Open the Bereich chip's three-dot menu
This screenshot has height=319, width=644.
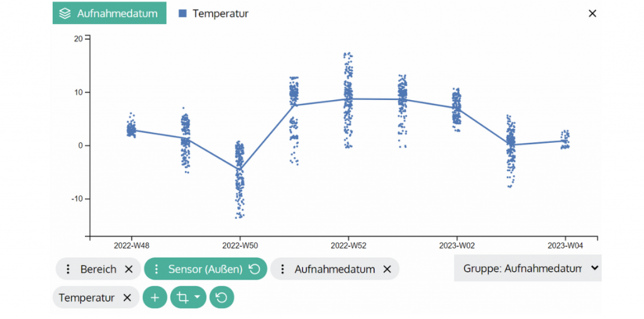click(x=69, y=269)
